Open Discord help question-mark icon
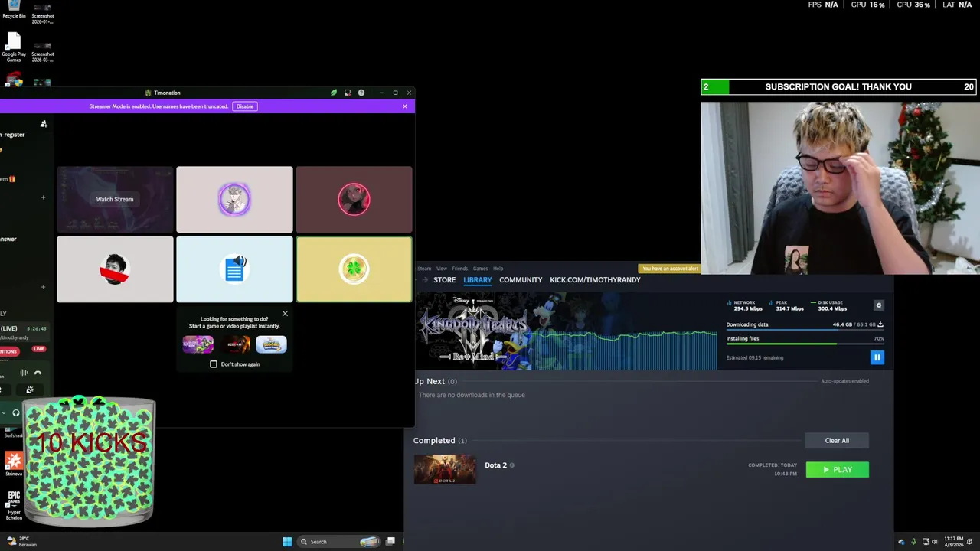This screenshot has height=551, width=980. (361, 93)
